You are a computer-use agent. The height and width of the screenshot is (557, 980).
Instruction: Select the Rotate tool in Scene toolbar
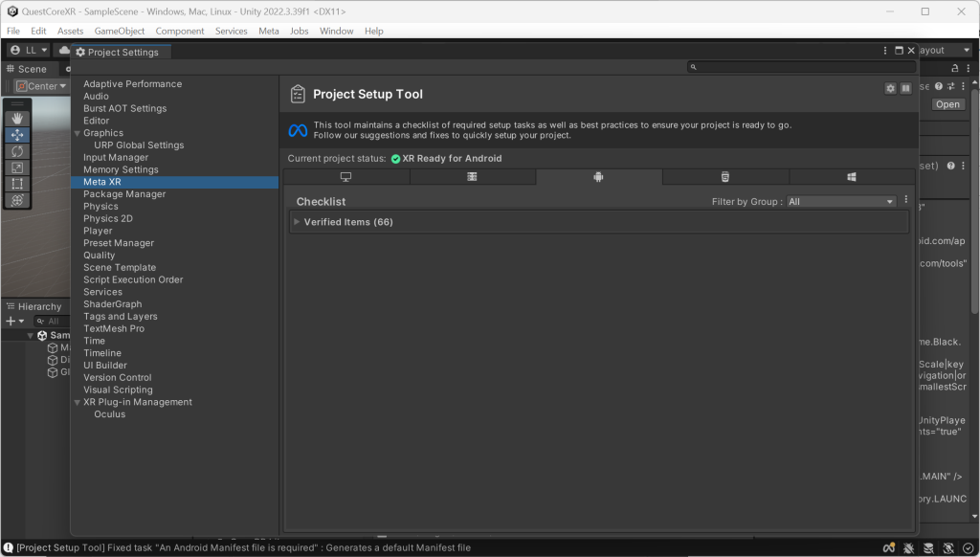17,150
